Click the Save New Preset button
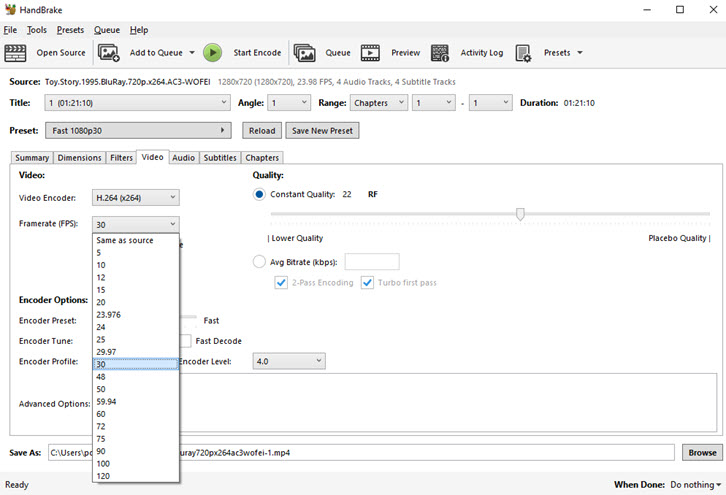 point(321,131)
